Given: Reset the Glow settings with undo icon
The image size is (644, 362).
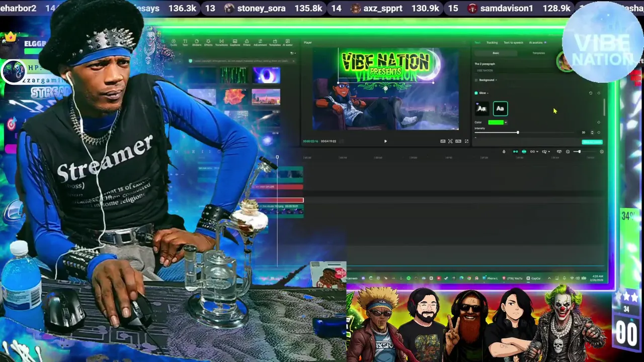Looking at the screenshot, I should (x=591, y=93).
